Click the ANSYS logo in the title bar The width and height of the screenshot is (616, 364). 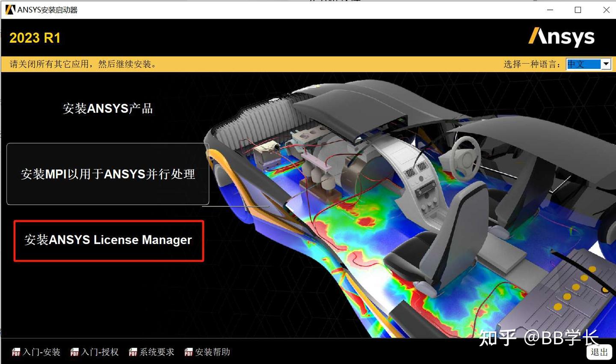(x=9, y=9)
